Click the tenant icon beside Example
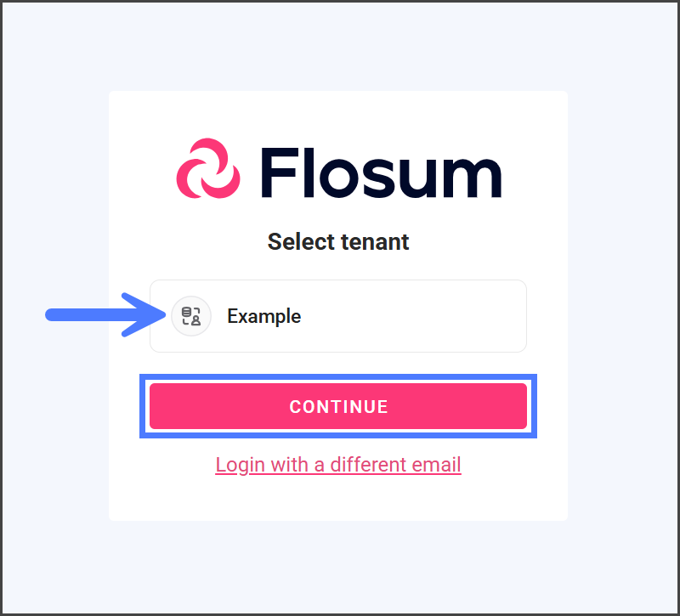Image resolution: width=680 pixels, height=616 pixels. (x=191, y=317)
